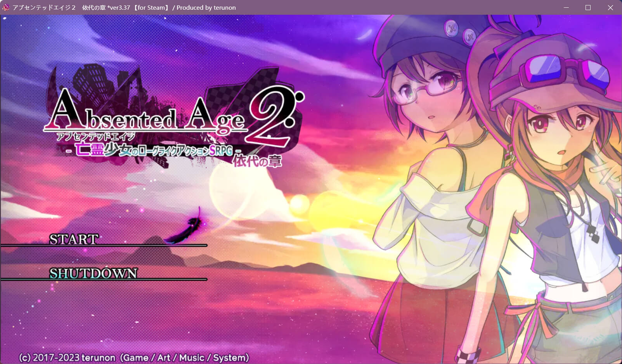Viewport: 622px width, 364px height.
Task: Close the Absented Age 2 window
Action: coord(610,7)
